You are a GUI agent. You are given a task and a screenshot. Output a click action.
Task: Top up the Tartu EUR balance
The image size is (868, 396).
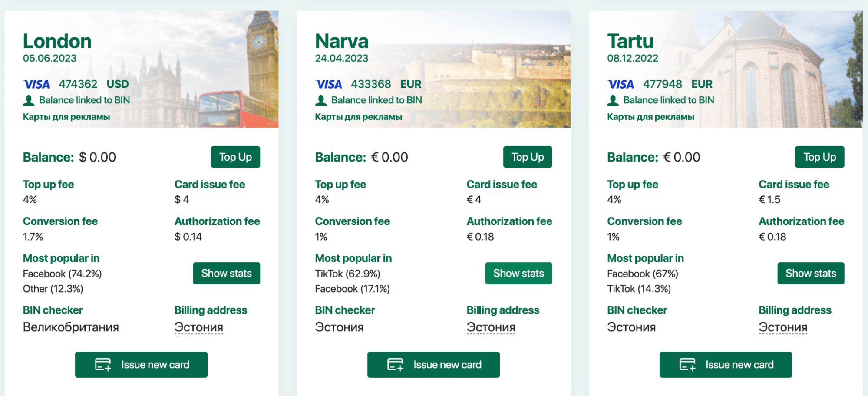819,157
